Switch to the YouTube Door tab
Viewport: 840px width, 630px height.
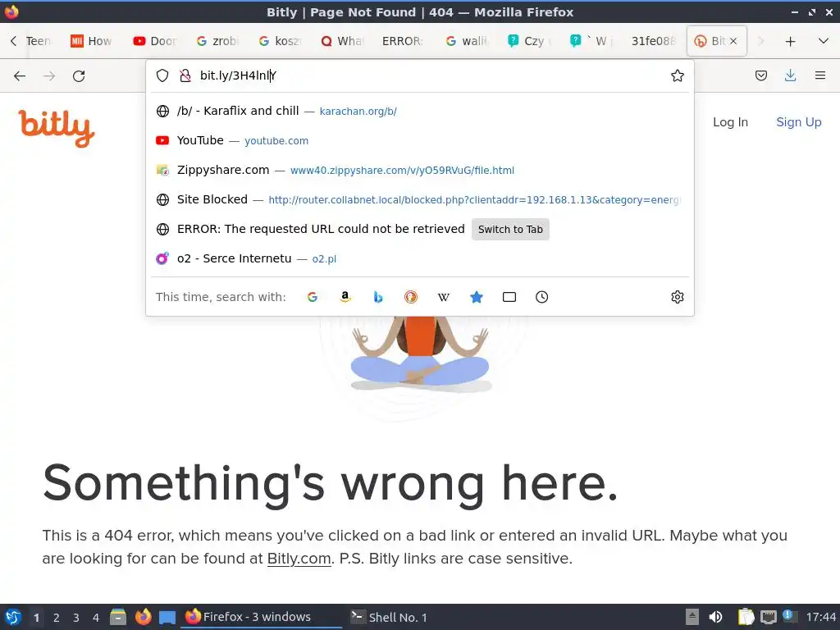(x=155, y=41)
